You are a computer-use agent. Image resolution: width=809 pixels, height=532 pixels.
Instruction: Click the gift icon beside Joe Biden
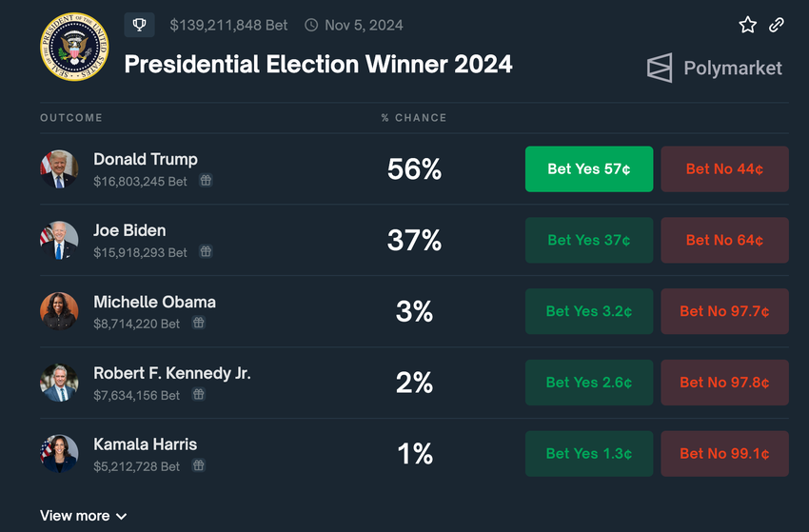pyautogui.click(x=206, y=252)
